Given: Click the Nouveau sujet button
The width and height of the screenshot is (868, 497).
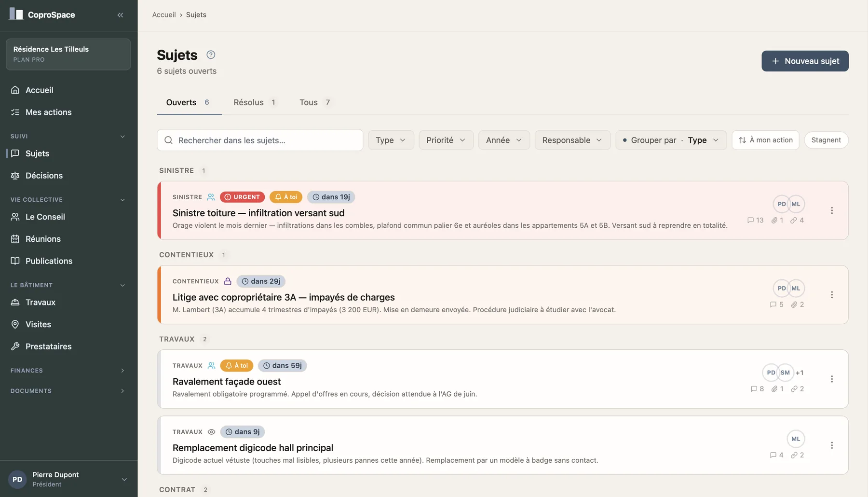Looking at the screenshot, I should tap(805, 61).
